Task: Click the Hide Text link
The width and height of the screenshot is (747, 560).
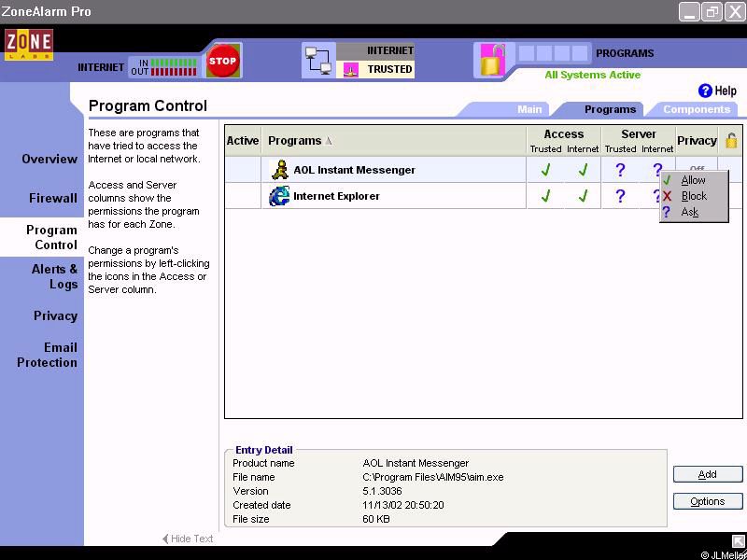Action: pos(188,539)
